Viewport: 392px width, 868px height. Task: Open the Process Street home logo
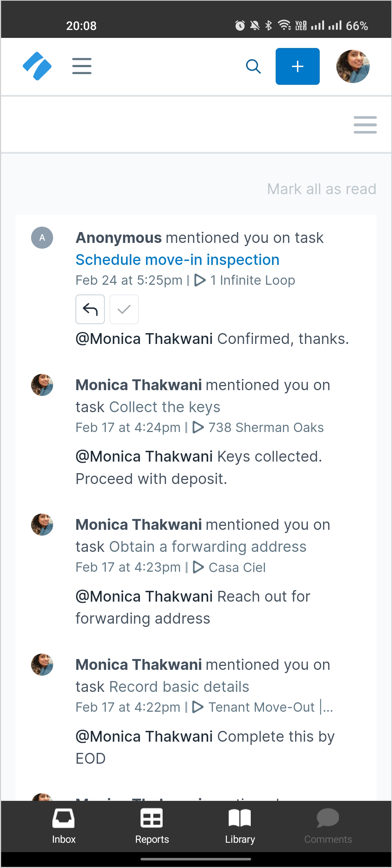tap(37, 66)
